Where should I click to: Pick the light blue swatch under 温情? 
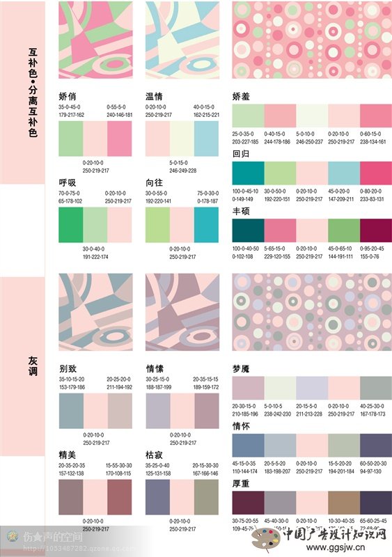click(206, 139)
